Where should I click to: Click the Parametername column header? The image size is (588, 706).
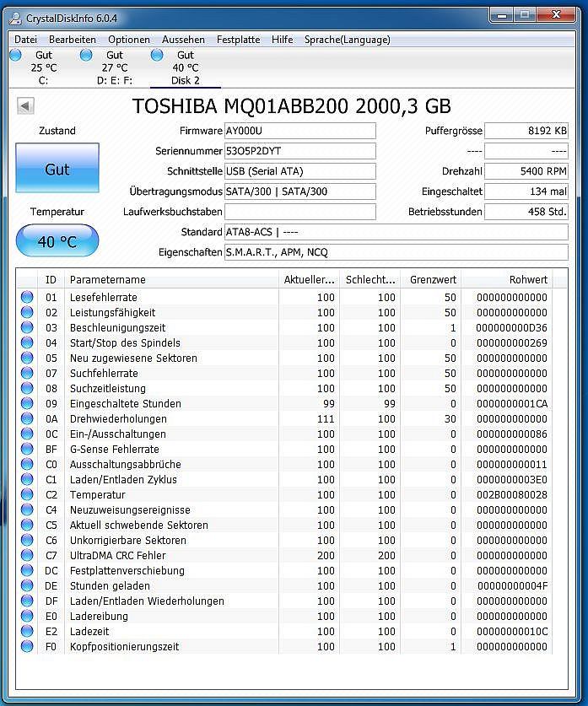pos(171,279)
